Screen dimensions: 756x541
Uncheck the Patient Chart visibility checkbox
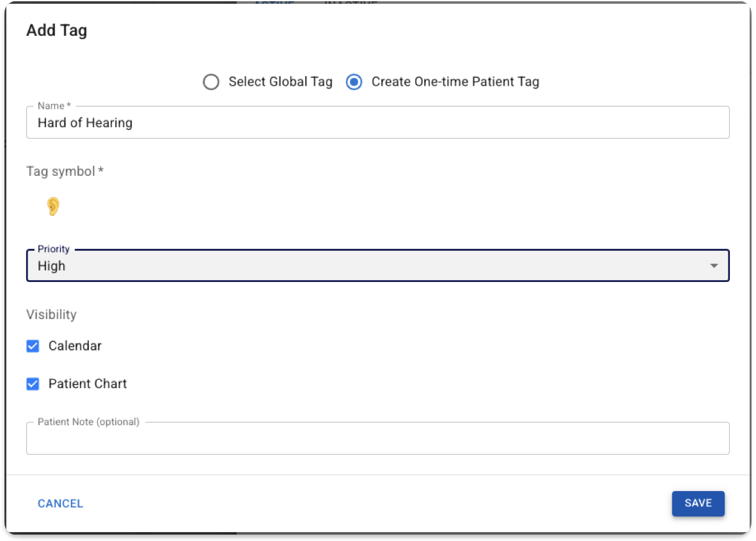[x=33, y=384]
